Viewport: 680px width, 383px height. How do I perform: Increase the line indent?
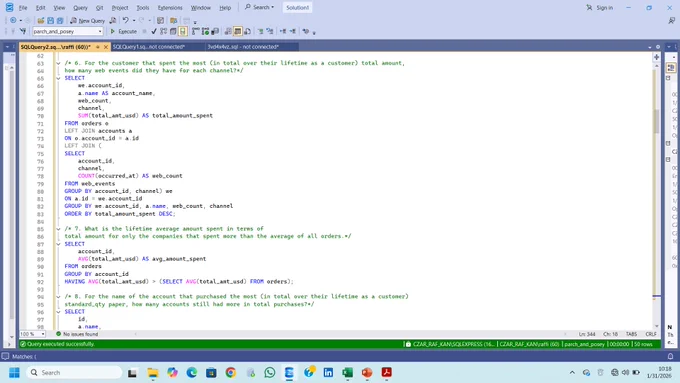(293, 31)
